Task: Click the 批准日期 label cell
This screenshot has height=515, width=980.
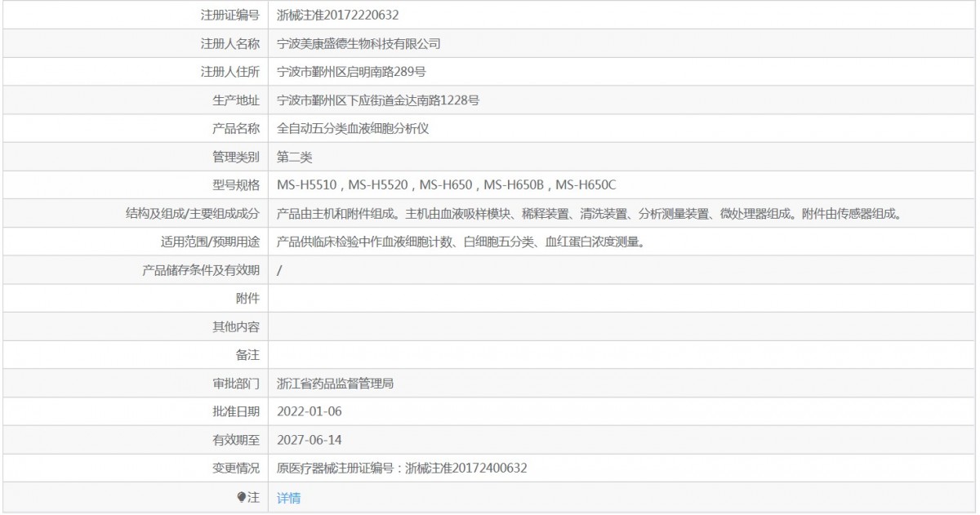Action: pyautogui.click(x=135, y=411)
